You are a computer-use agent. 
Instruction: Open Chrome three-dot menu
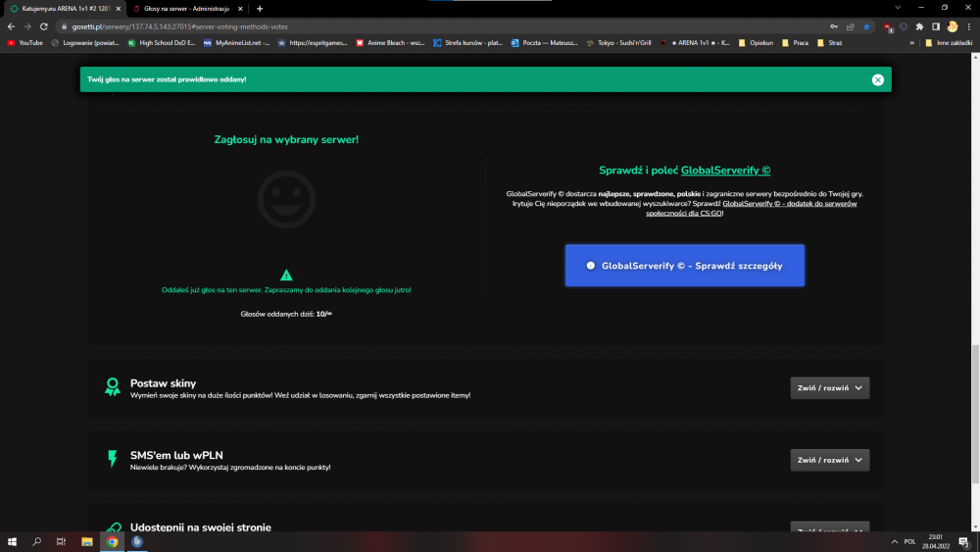click(x=969, y=26)
